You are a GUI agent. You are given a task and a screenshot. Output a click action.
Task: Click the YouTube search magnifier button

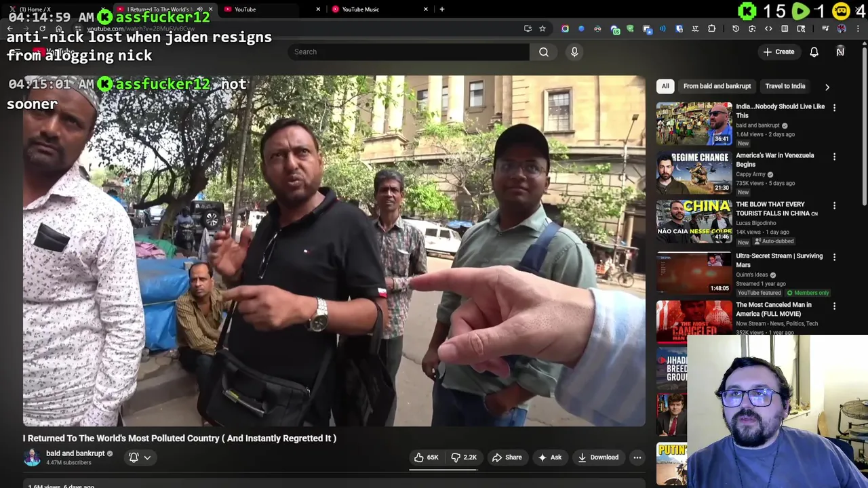tap(544, 52)
